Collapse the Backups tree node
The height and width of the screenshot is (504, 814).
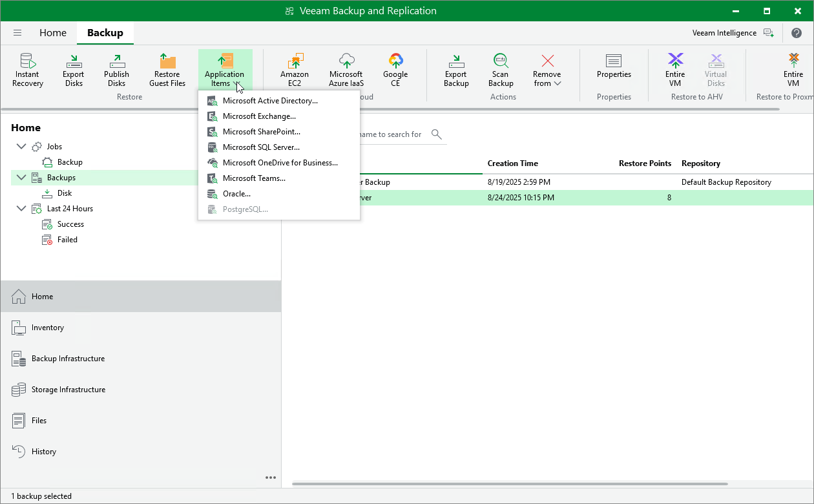point(21,178)
